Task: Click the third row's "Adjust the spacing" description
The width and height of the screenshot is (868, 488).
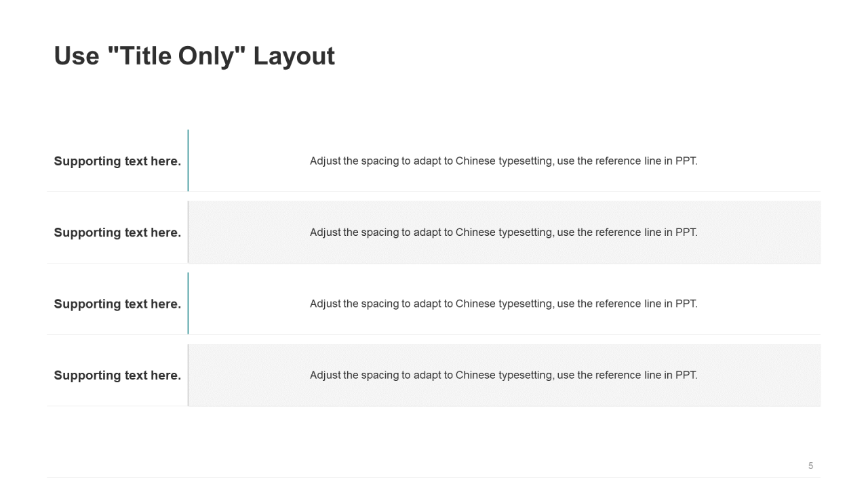Action: coord(503,304)
